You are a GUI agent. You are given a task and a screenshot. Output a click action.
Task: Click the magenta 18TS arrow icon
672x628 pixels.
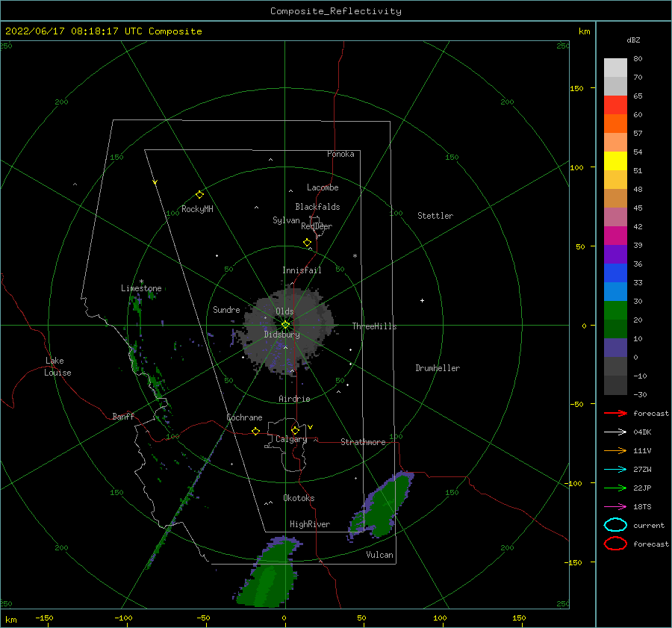[x=615, y=507]
